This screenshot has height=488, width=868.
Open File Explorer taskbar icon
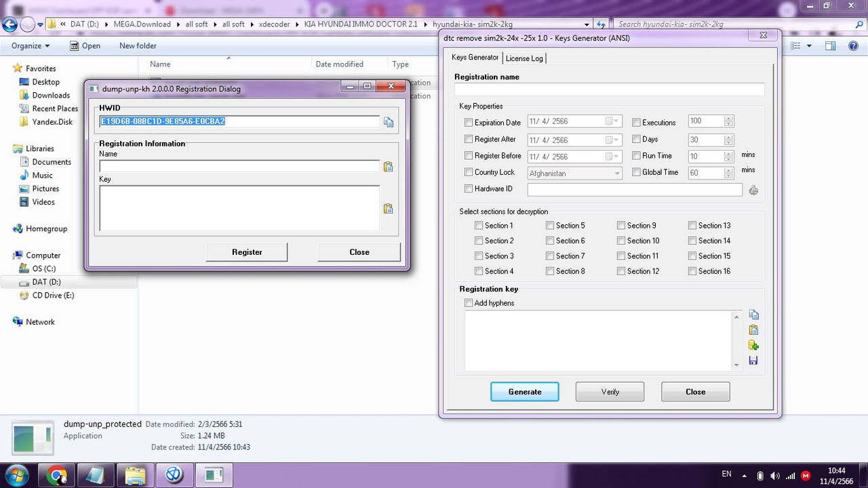[136, 475]
